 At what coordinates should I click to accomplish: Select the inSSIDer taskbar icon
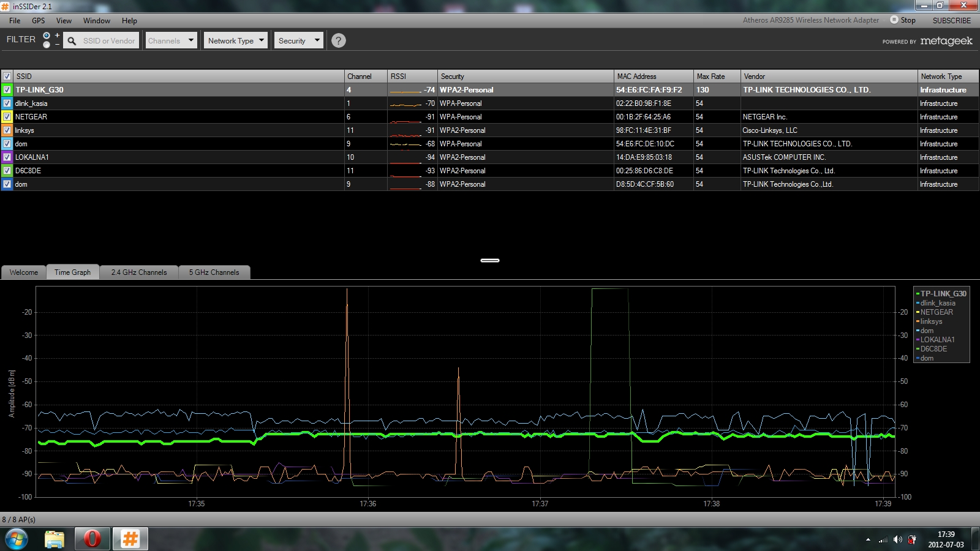pyautogui.click(x=130, y=539)
